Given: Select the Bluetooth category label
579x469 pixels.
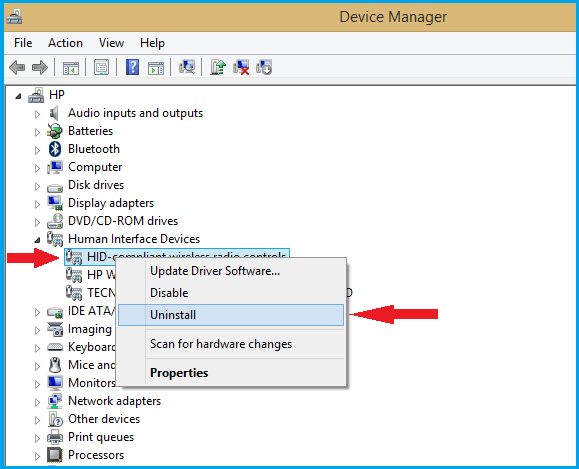Looking at the screenshot, I should (x=94, y=149).
